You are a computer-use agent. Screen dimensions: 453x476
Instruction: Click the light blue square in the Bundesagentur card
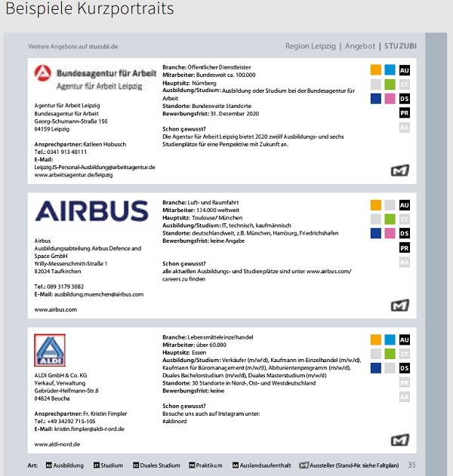click(x=390, y=70)
